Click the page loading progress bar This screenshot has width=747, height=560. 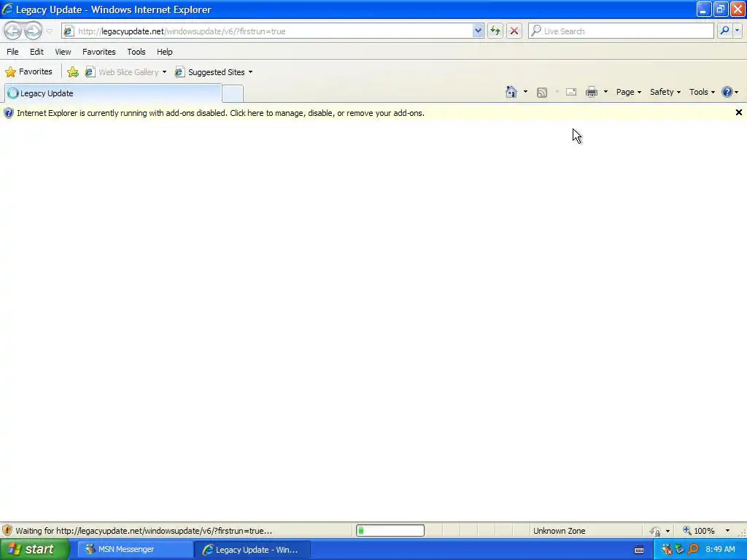point(390,531)
